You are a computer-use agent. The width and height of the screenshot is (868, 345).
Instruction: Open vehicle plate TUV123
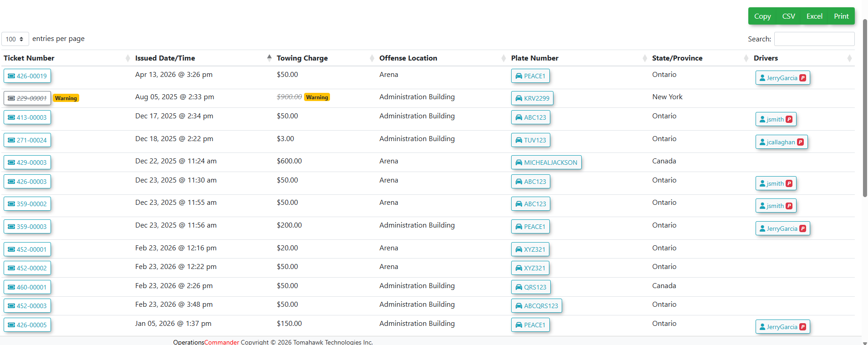coord(530,140)
